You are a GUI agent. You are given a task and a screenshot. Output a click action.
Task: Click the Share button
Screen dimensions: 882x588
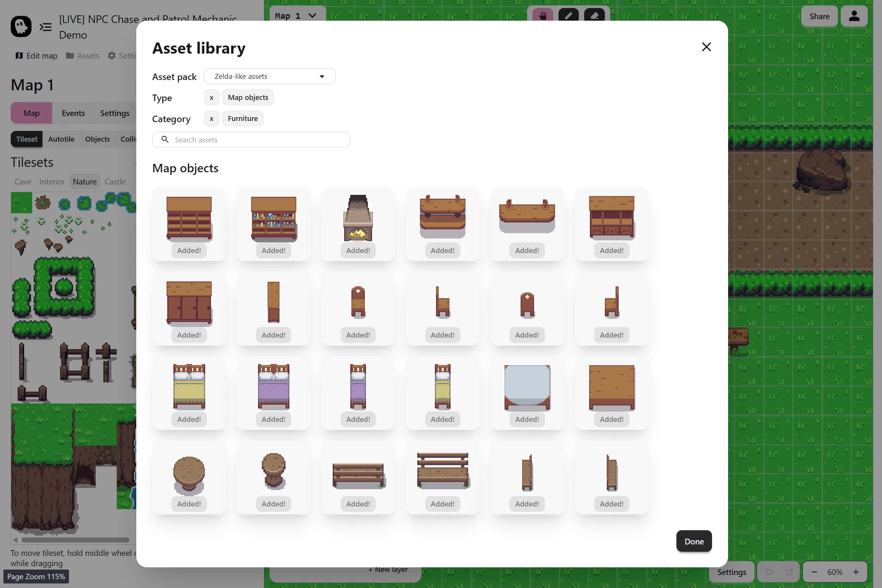[x=819, y=16]
